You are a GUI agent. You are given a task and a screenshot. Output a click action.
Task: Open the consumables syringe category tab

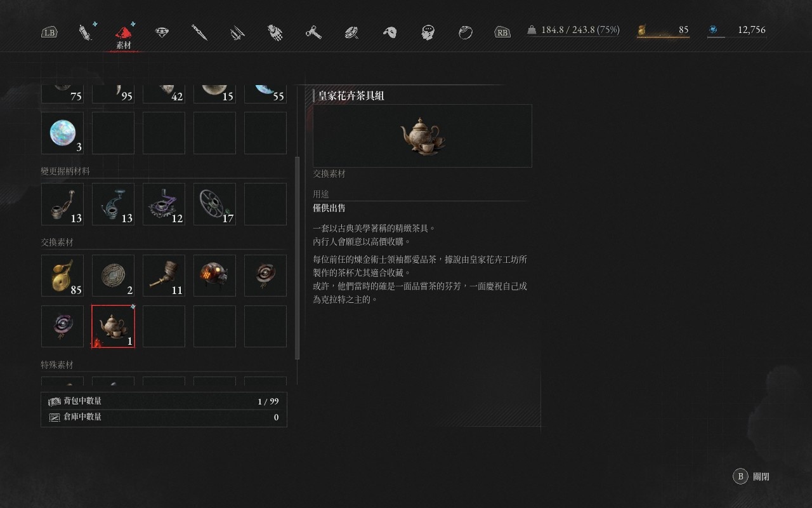pos(85,32)
